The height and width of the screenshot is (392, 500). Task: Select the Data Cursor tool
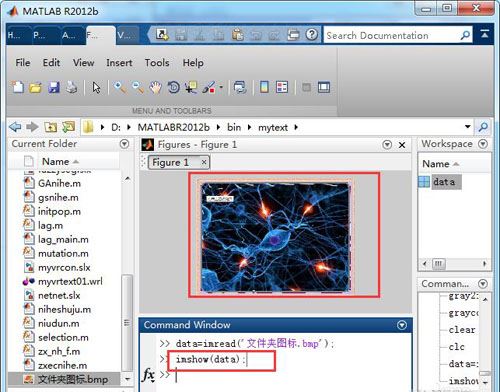(x=191, y=88)
